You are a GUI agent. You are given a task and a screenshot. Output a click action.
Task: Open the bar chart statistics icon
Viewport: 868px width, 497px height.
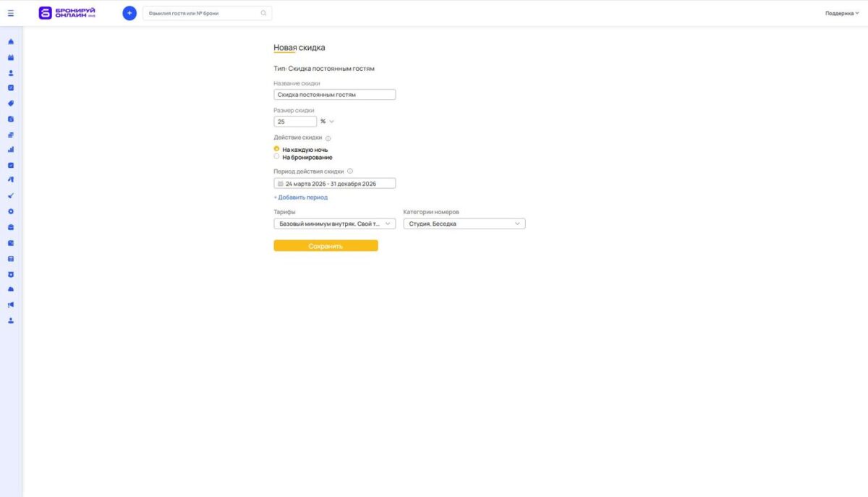click(11, 150)
